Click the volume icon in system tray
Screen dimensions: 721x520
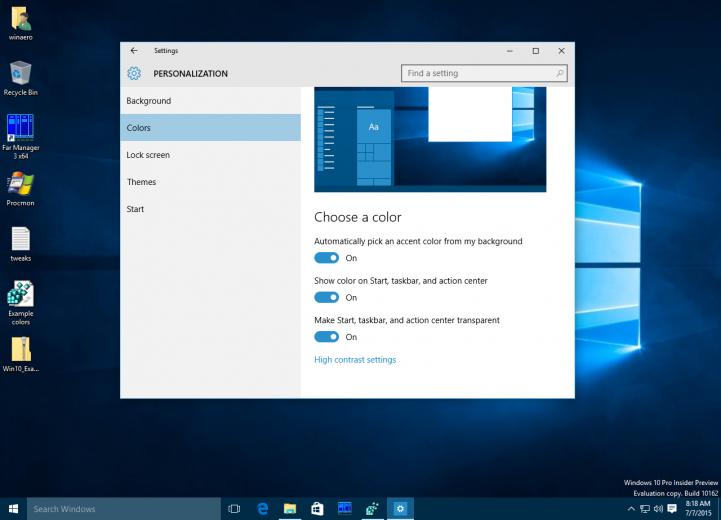pos(658,509)
